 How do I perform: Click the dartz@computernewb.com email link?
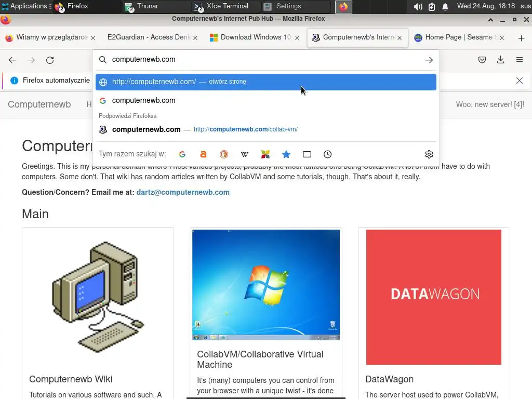point(183,192)
